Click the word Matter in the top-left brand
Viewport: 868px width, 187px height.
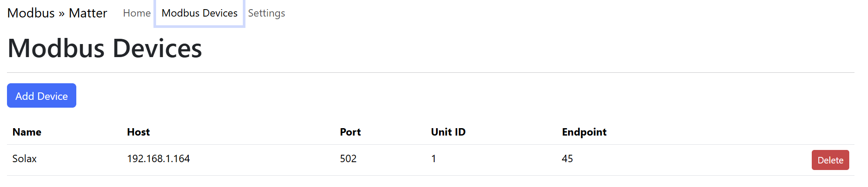[88, 13]
